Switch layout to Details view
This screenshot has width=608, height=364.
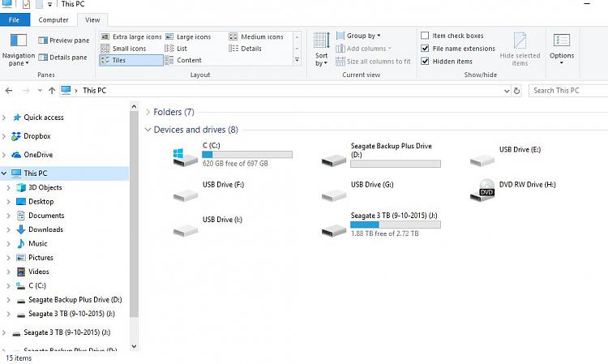point(246,49)
